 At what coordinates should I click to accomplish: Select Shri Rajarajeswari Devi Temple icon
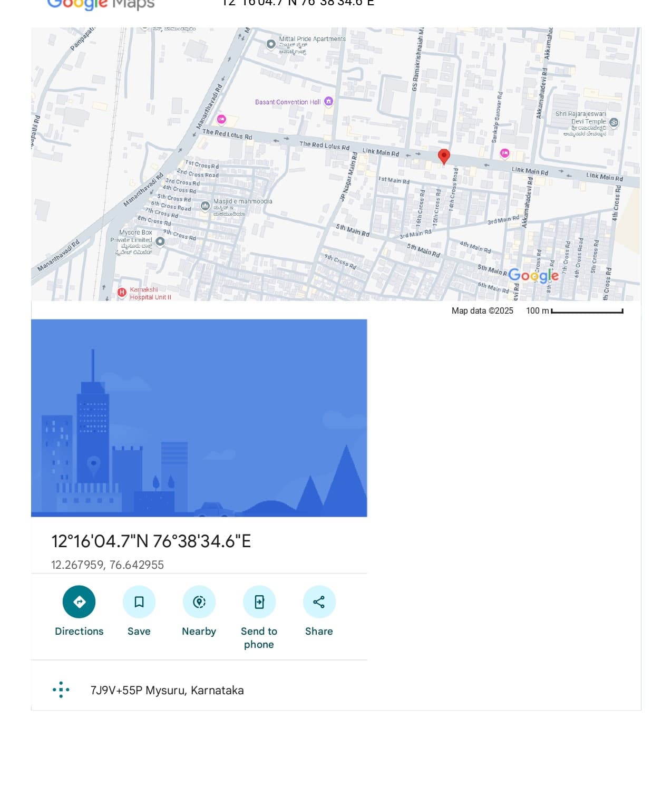pyautogui.click(x=613, y=122)
